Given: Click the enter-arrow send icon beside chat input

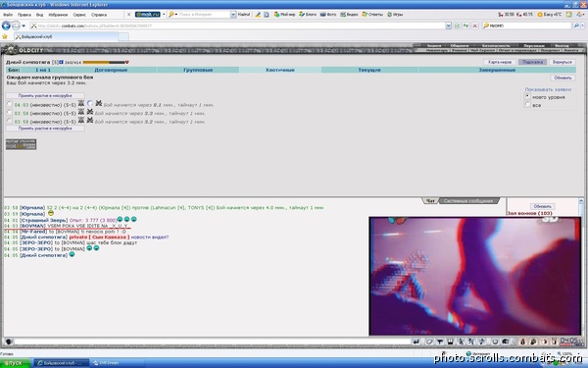Looking at the screenshot, I should click(416, 342).
